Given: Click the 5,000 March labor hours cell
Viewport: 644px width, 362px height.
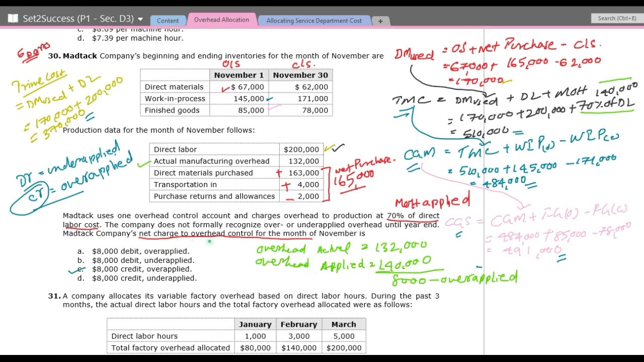Looking at the screenshot, I should pyautogui.click(x=344, y=336).
